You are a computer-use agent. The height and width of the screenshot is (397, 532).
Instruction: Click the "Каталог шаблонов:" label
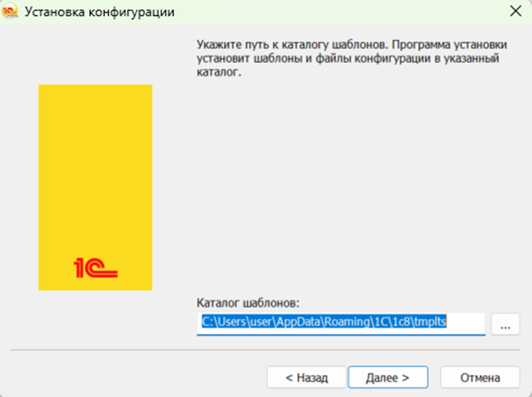(248, 302)
